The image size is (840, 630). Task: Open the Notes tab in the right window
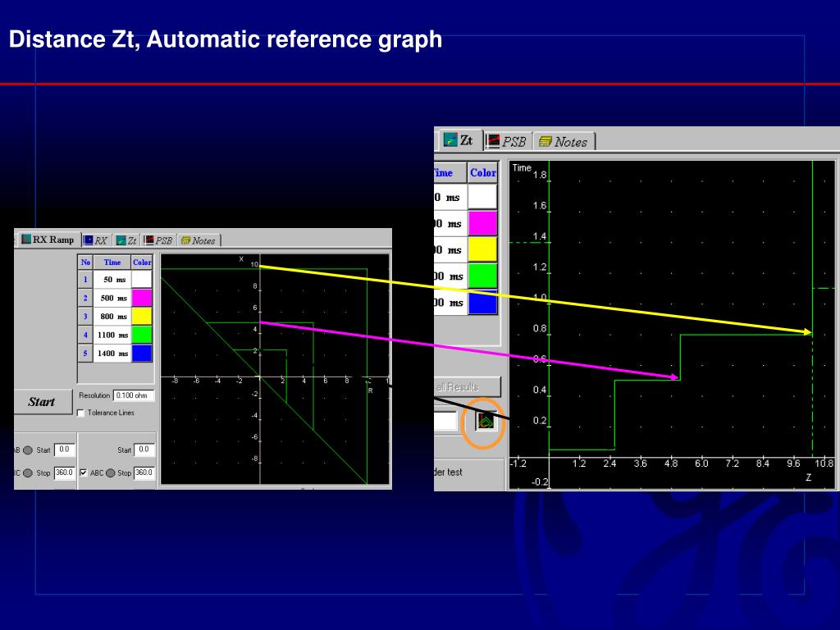click(564, 141)
